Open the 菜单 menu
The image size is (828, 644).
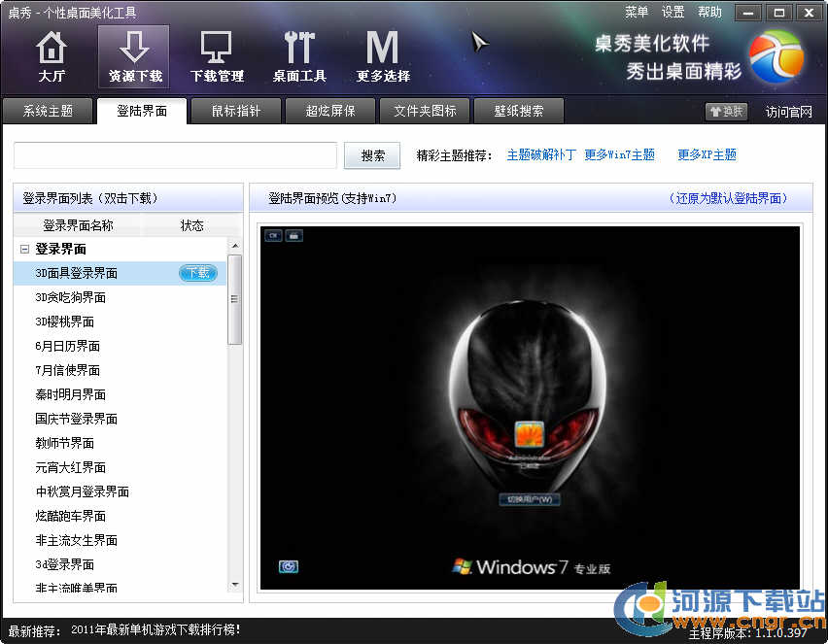point(637,12)
